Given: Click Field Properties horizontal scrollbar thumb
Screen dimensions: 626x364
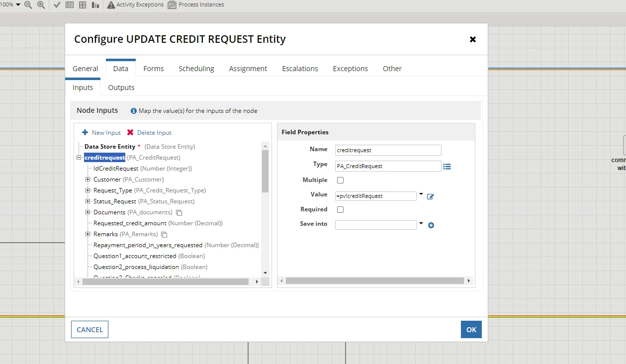Looking at the screenshot, I should [375, 281].
